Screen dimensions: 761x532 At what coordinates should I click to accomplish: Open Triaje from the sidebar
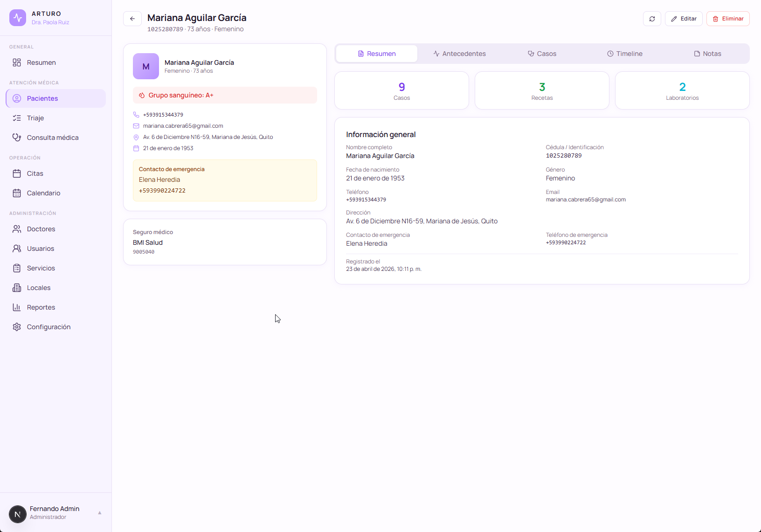(x=35, y=118)
